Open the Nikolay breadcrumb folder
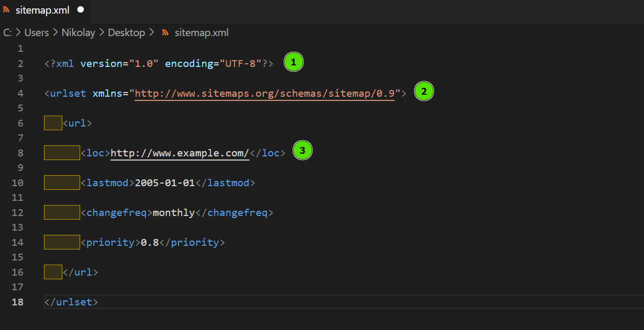This screenshot has height=330, width=644. (x=79, y=32)
